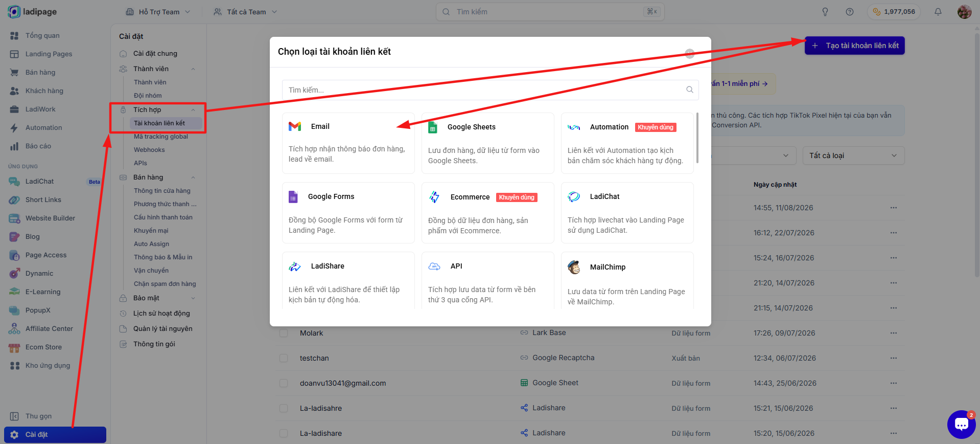The image size is (980, 444).
Task: Open row options for 17:26, 09/07/2026
Action: click(894, 333)
